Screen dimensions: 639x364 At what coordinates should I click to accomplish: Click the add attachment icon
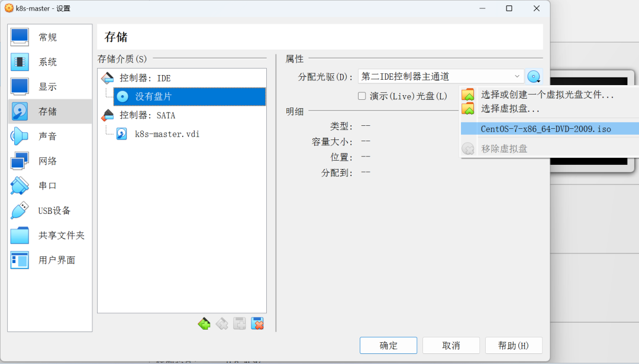pos(240,324)
